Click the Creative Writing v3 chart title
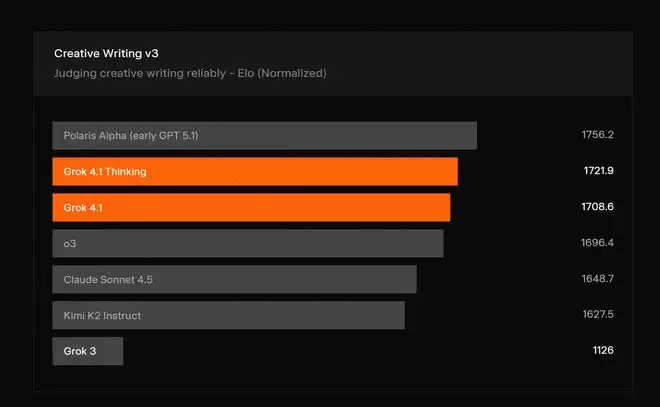Image resolution: width=660 pixels, height=407 pixels. pyautogui.click(x=106, y=53)
